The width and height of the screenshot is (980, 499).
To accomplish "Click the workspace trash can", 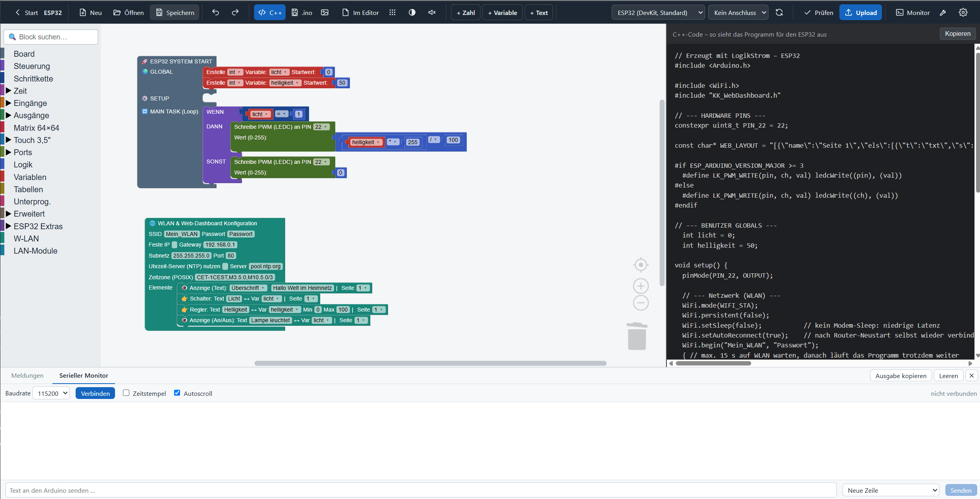I will (x=637, y=336).
